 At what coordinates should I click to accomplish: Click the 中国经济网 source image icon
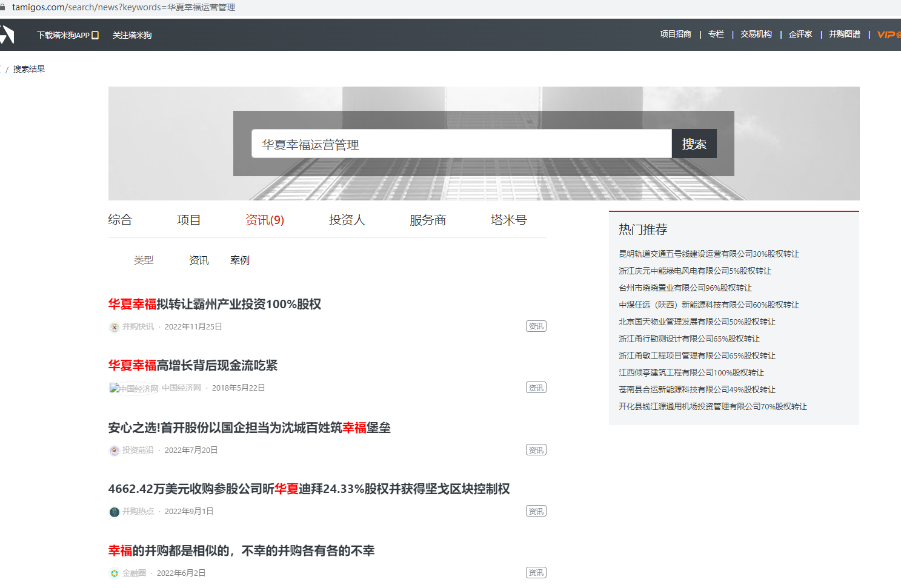pos(134,388)
